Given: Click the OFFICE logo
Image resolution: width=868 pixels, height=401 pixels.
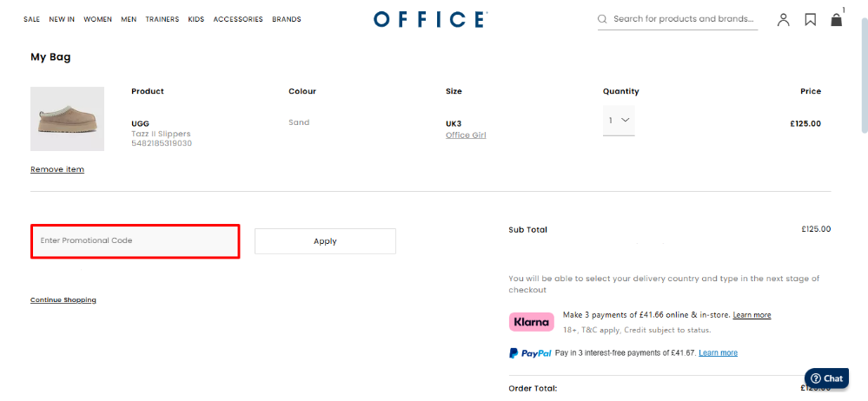Looking at the screenshot, I should pos(430,19).
